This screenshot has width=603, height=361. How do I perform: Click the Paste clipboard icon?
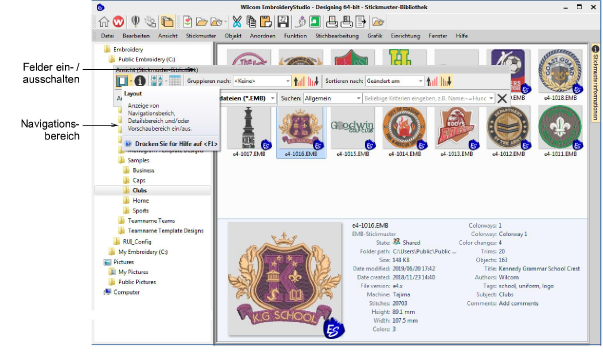pyautogui.click(x=266, y=22)
